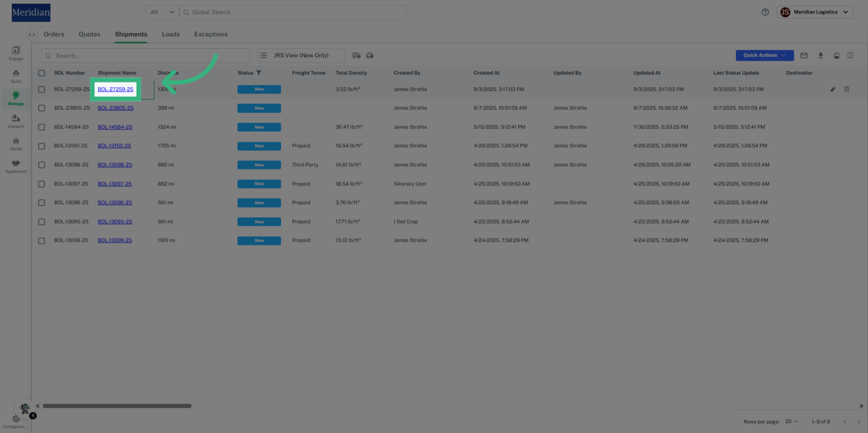
Task: Click the edit pencil for BOL-27259-25
Action: (833, 89)
